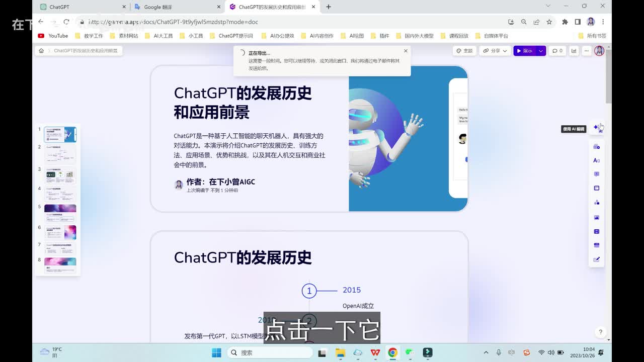The image size is (644, 362).
Task: Click the Edit with AI sparkle icon
Action: [x=597, y=128]
